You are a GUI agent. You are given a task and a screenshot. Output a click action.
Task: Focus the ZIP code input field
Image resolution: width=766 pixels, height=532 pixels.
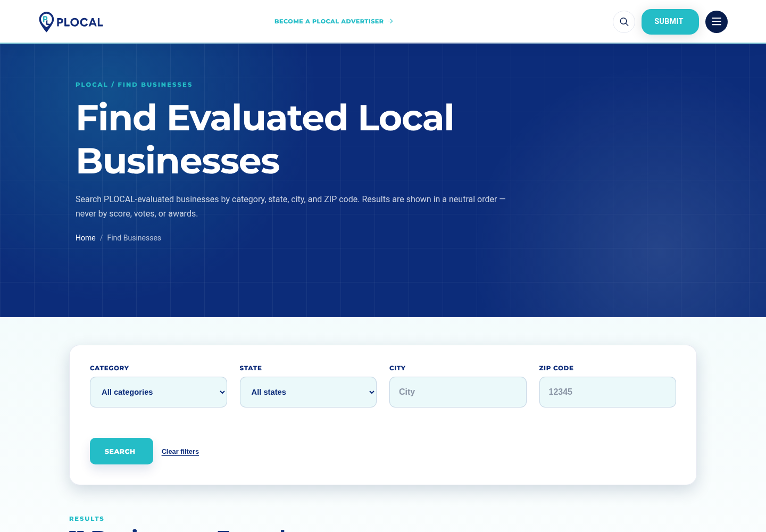click(x=607, y=392)
